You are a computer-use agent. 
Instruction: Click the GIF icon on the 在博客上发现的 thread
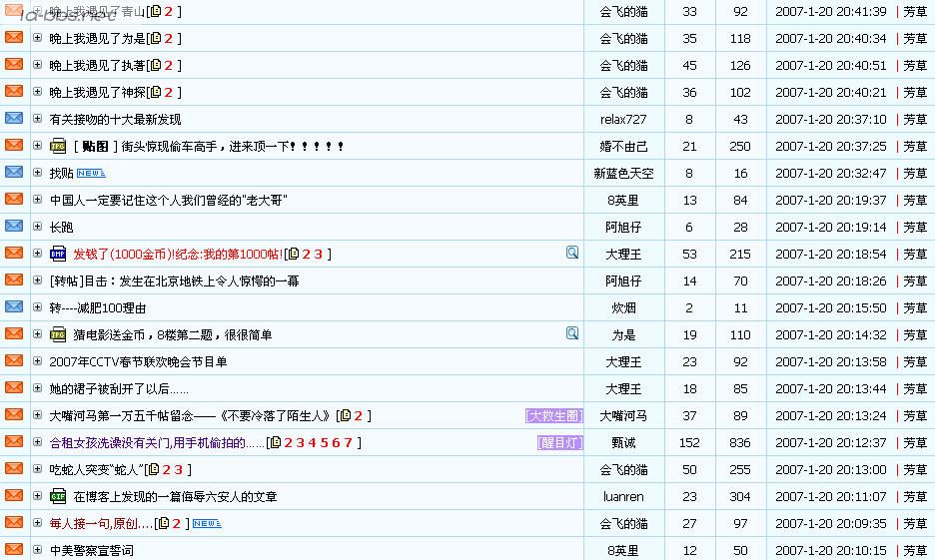pyautogui.click(x=58, y=496)
